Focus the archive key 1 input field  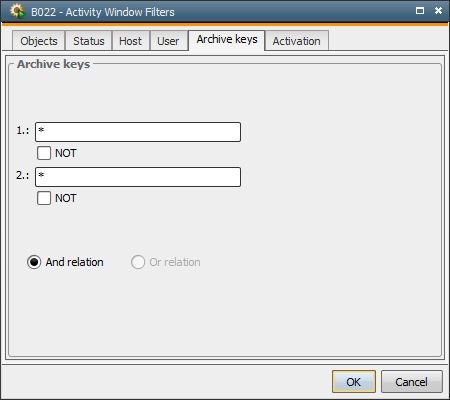point(138,132)
